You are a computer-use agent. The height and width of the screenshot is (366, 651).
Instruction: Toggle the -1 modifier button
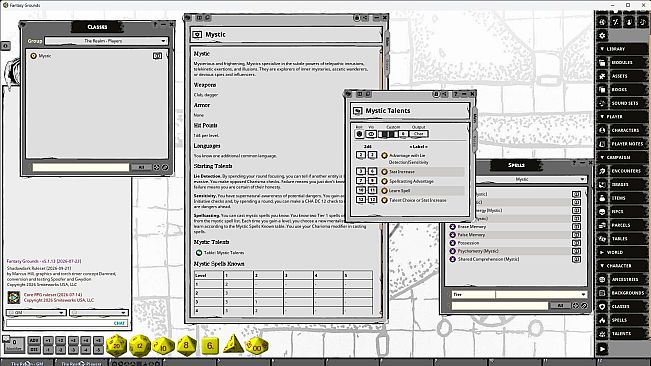click(48, 350)
